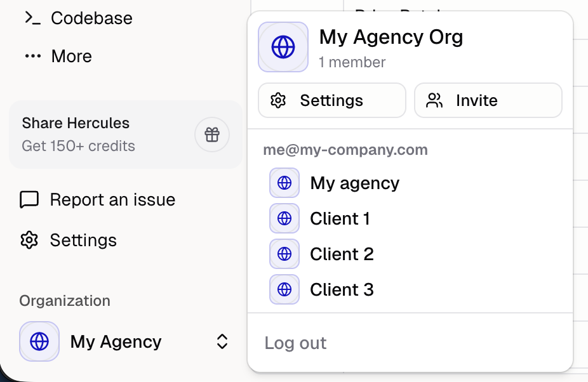Image resolution: width=588 pixels, height=382 pixels.
Task: Select Client 1 organization
Action: (x=340, y=218)
